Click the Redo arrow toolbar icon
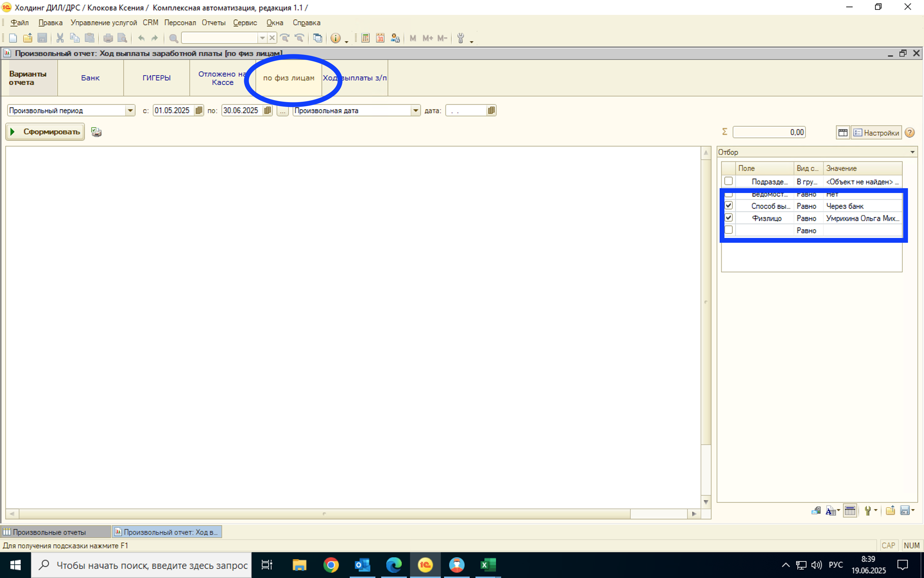Screen dimensions: 924x578 click(x=155, y=38)
